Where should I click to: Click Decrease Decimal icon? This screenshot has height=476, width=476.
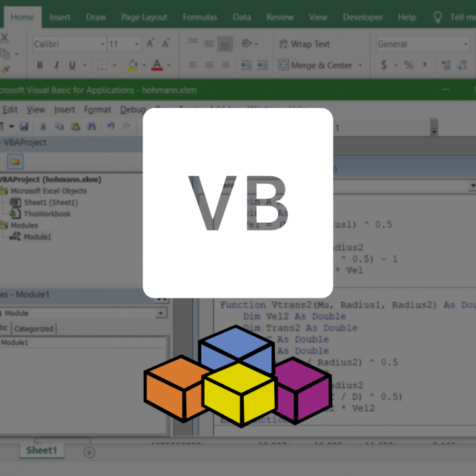pos(463,65)
